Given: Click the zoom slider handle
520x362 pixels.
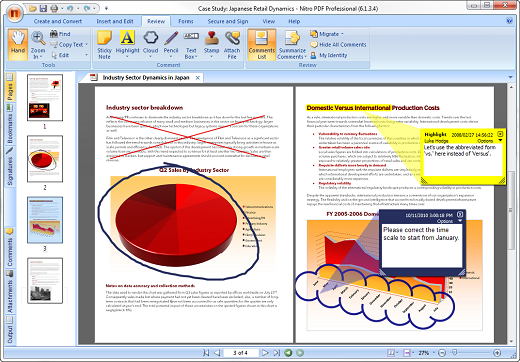Looking at the screenshot, I should click(454, 352).
